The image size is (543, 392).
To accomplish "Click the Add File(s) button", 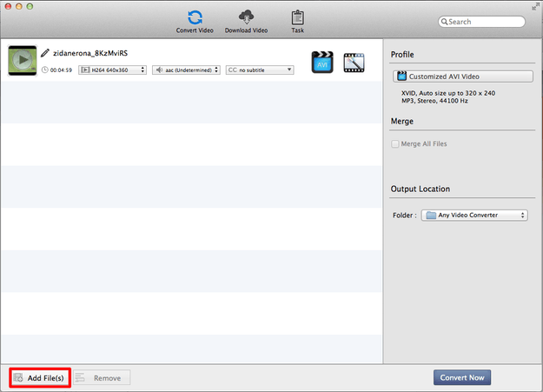I will click(40, 378).
